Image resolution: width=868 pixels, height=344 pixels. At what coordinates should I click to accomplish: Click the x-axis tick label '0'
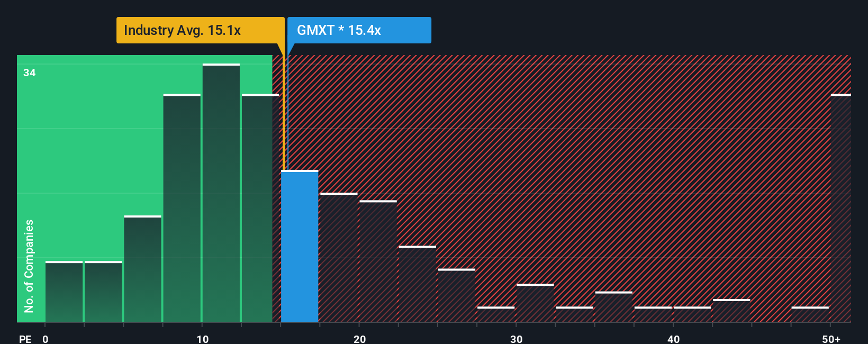(46, 339)
